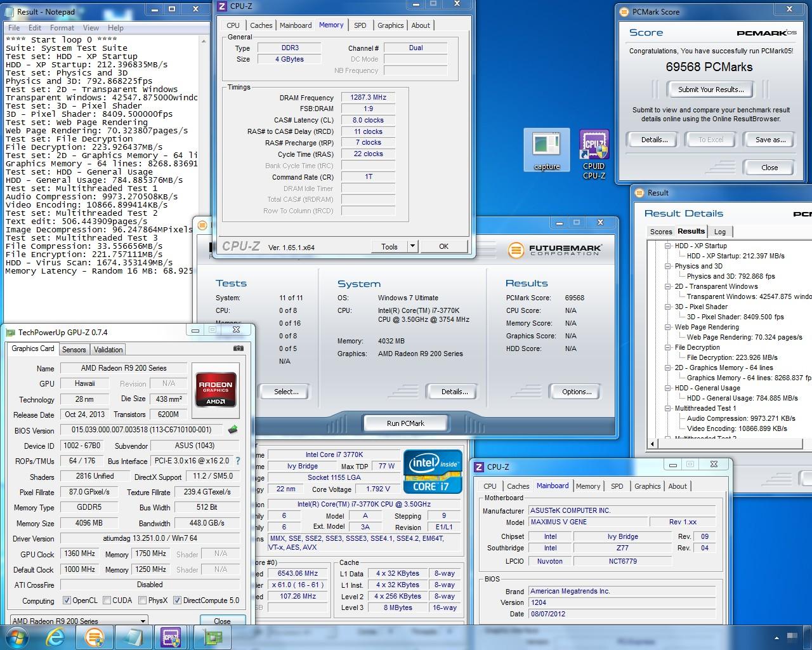This screenshot has height=650, width=812.
Task: Collapse the 2D - Transparent Windows node
Action: tap(667, 286)
